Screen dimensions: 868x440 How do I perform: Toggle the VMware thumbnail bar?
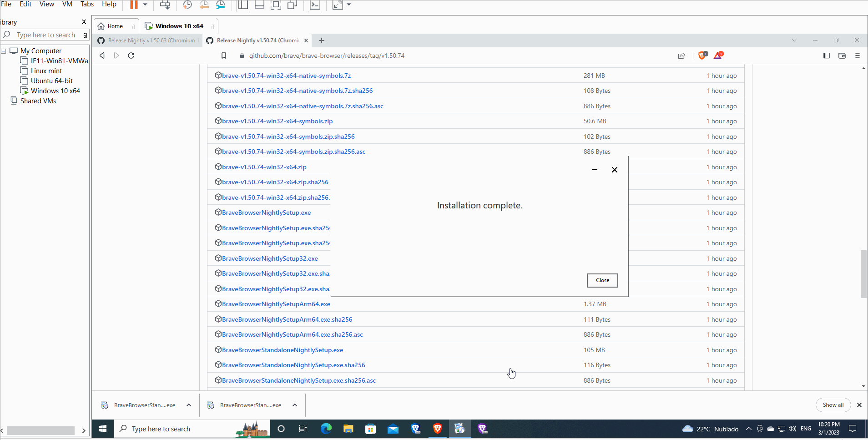click(259, 5)
